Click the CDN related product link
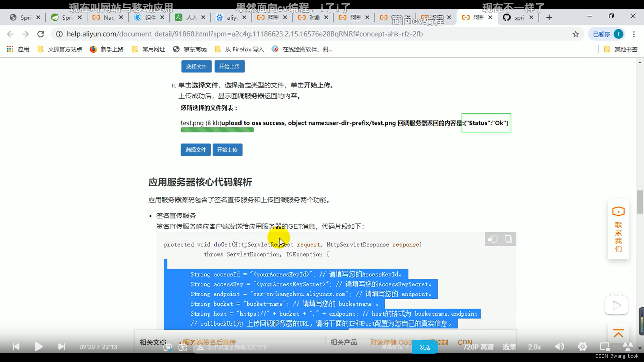The height and width of the screenshot is (362, 644). coord(465,342)
